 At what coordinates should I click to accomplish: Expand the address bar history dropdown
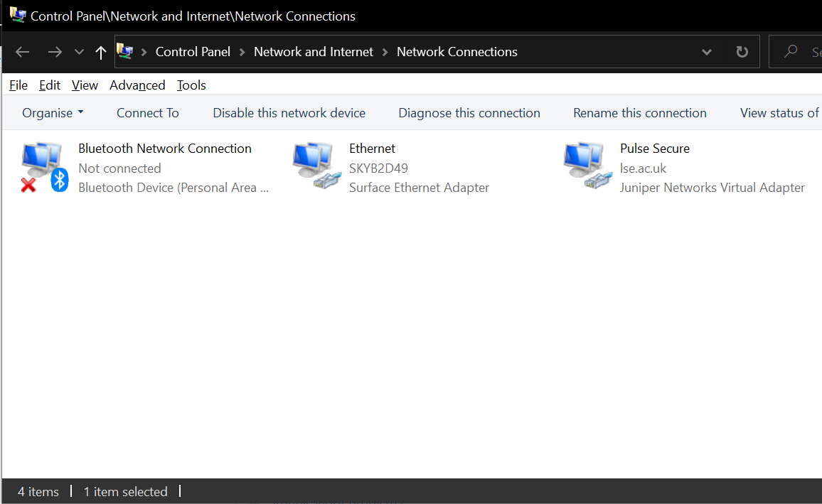(x=707, y=52)
